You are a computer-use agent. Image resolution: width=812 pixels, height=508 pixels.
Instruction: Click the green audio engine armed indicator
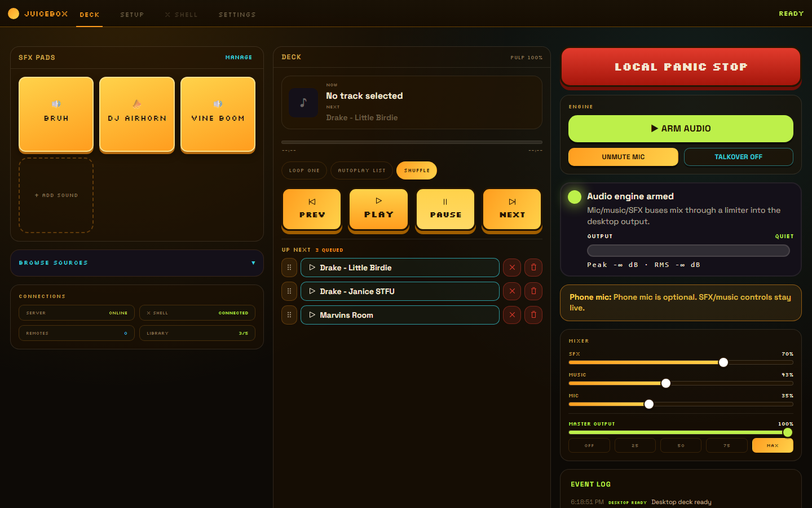(575, 197)
